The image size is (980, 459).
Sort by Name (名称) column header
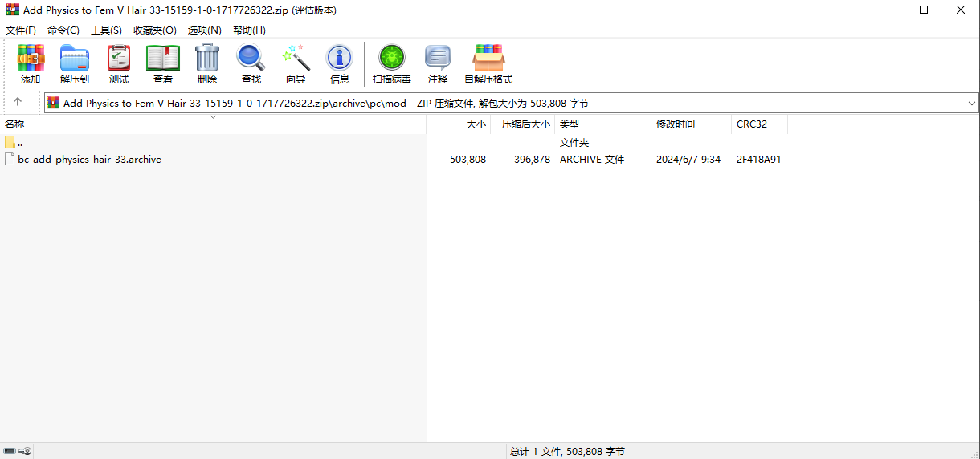pyautogui.click(x=15, y=124)
